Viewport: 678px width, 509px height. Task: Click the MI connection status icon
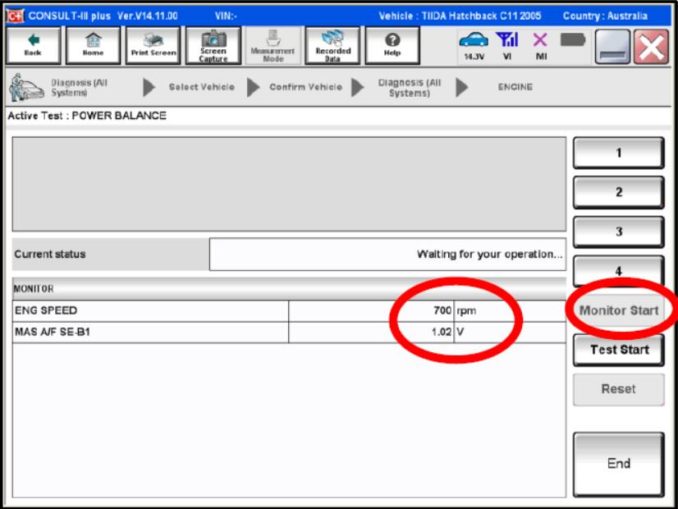tap(540, 45)
